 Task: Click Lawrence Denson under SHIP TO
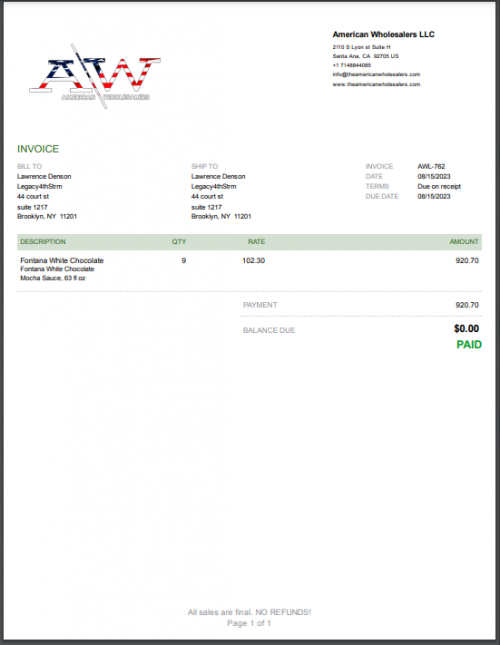point(218,176)
